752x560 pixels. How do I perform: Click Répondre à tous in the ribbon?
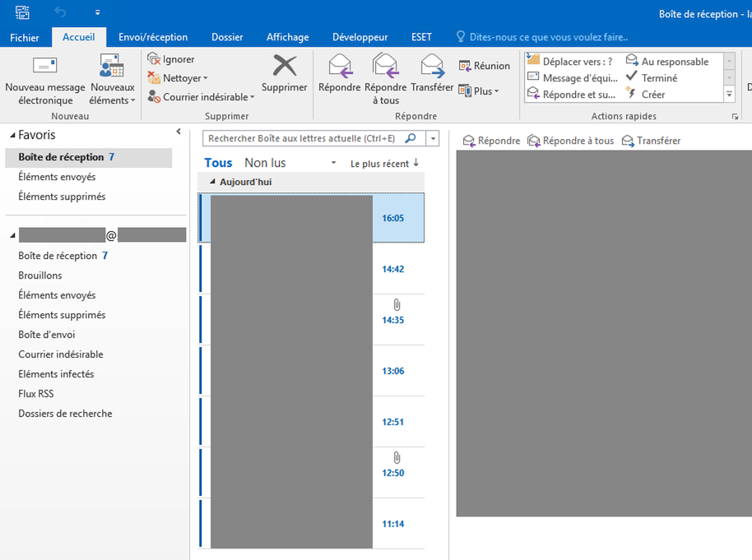386,80
